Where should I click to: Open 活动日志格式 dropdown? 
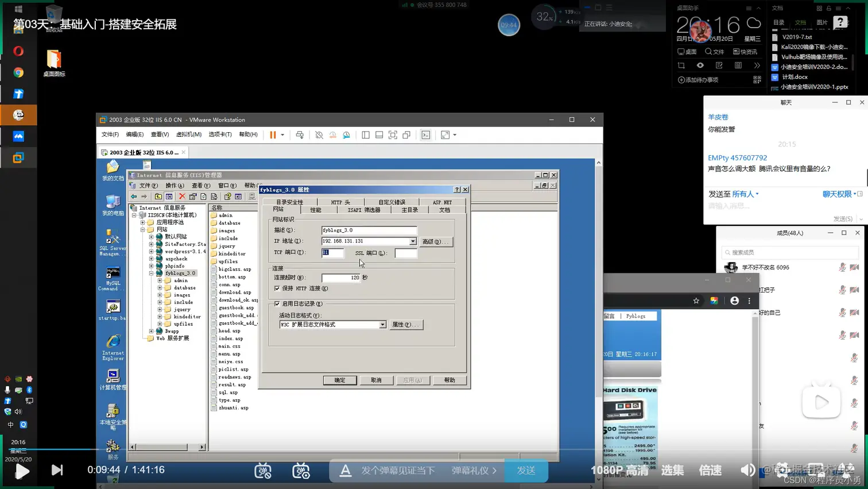coord(382,325)
